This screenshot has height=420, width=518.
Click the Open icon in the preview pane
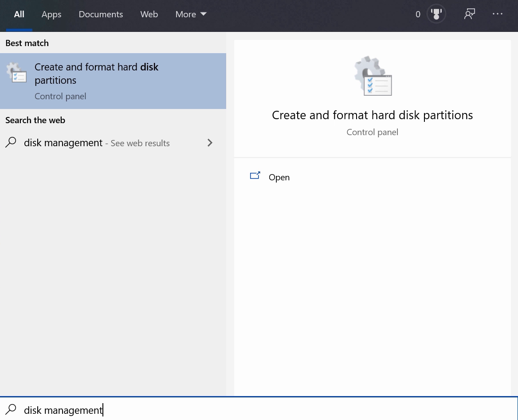[255, 176]
